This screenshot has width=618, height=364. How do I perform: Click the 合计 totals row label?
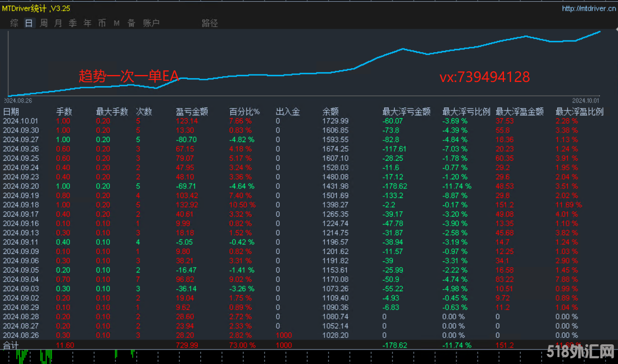11,345
